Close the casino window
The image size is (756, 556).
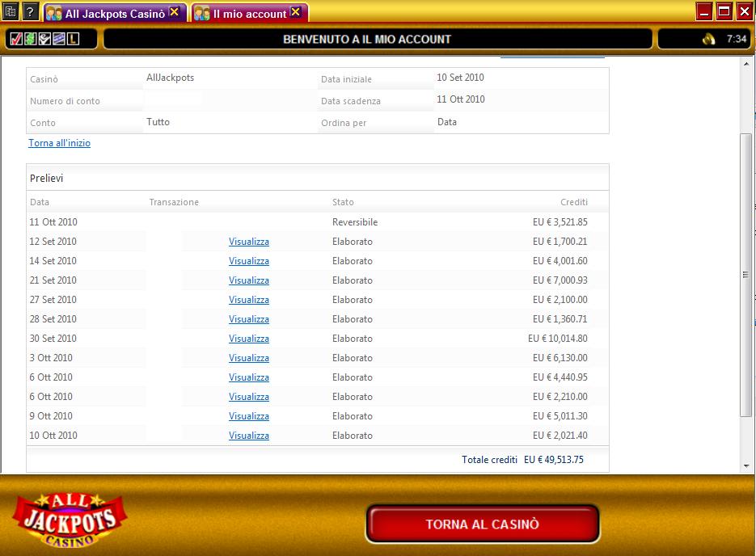coord(745,11)
